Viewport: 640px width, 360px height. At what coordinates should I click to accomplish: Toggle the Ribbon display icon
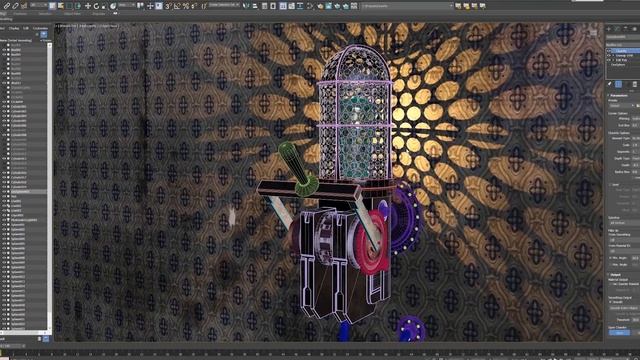pos(283,6)
